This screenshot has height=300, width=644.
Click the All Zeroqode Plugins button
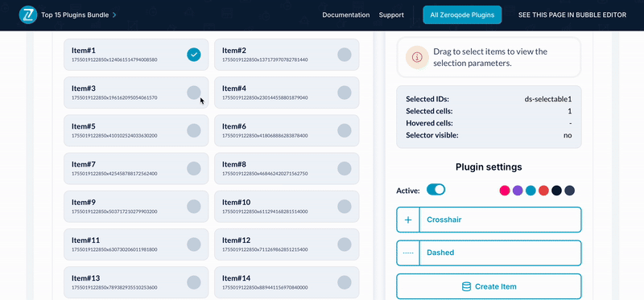tap(462, 15)
